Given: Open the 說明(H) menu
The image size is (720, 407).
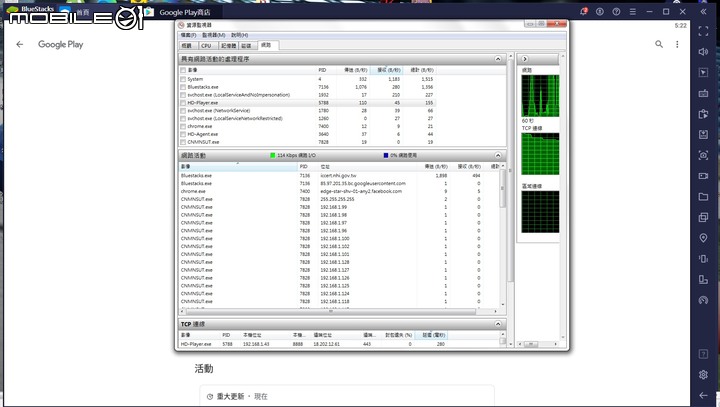Looking at the screenshot, I should tap(239, 35).
